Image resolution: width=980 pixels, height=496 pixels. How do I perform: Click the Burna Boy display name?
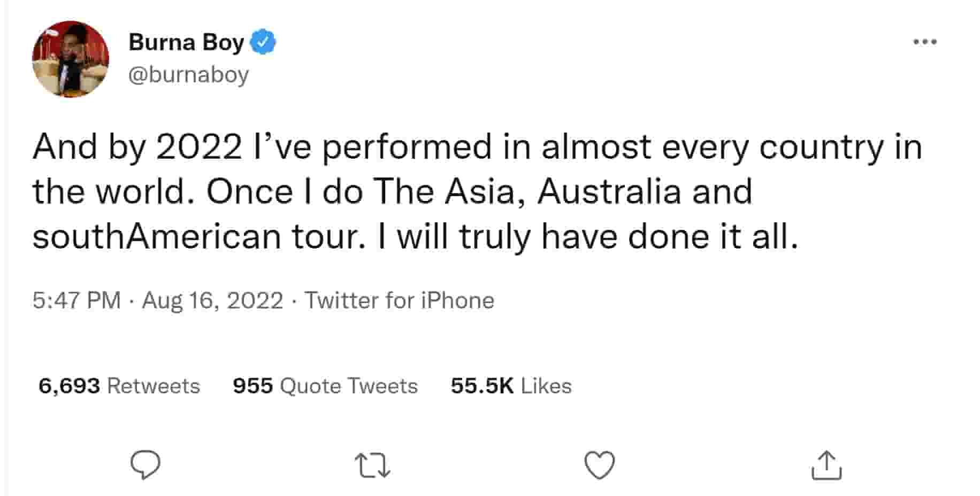tap(186, 42)
